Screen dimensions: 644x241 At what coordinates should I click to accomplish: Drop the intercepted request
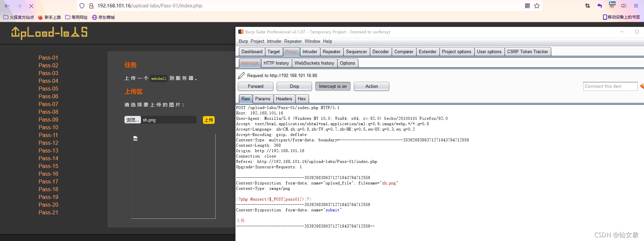294,86
